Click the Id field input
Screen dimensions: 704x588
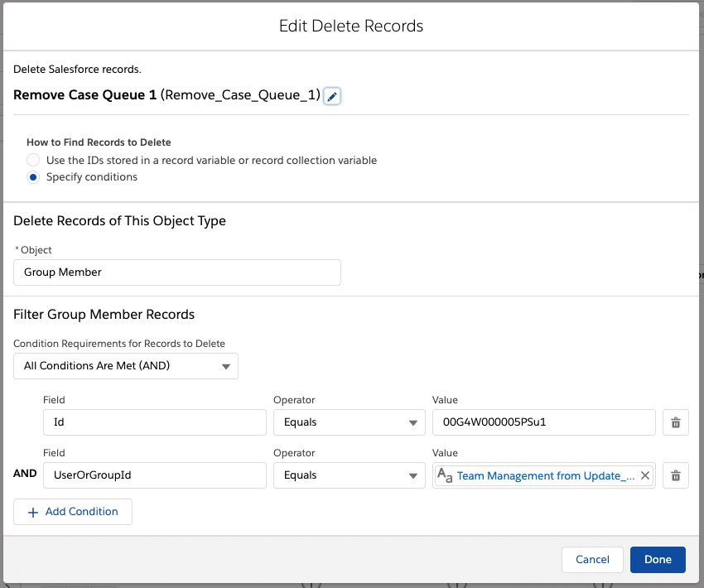click(155, 422)
